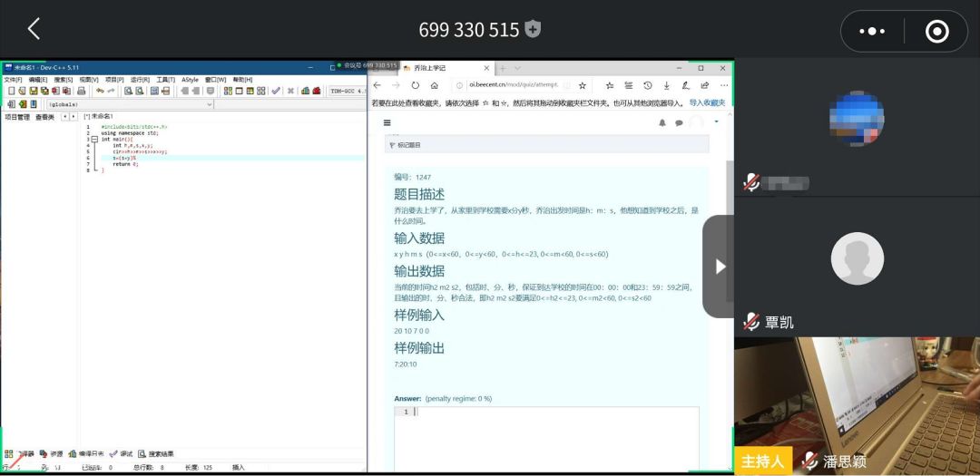This screenshot has width=980, height=476.
Task: Open the notifications bell on the quiz page
Action: tap(662, 122)
